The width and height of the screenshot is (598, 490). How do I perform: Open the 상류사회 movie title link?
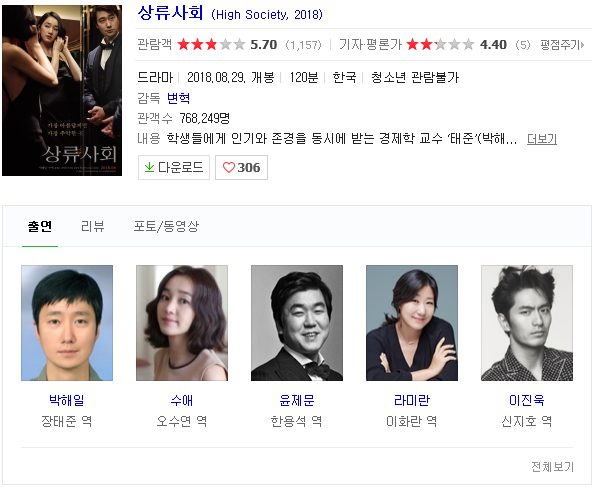click(x=170, y=14)
